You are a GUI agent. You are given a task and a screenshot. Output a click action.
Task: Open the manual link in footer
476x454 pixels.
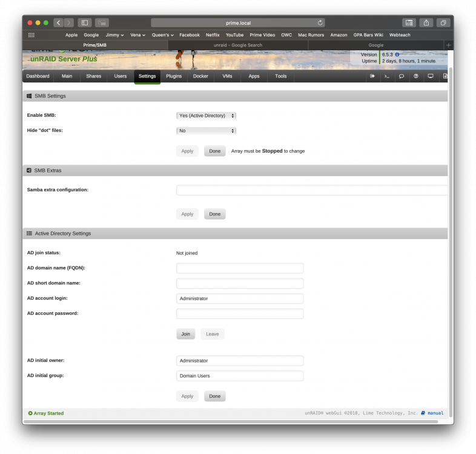coord(435,413)
